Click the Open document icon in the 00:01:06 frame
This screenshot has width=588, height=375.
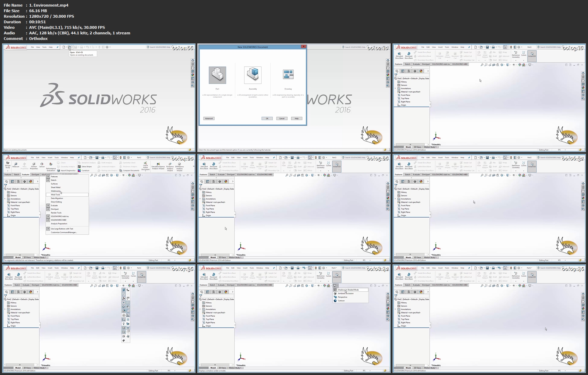click(x=69, y=47)
